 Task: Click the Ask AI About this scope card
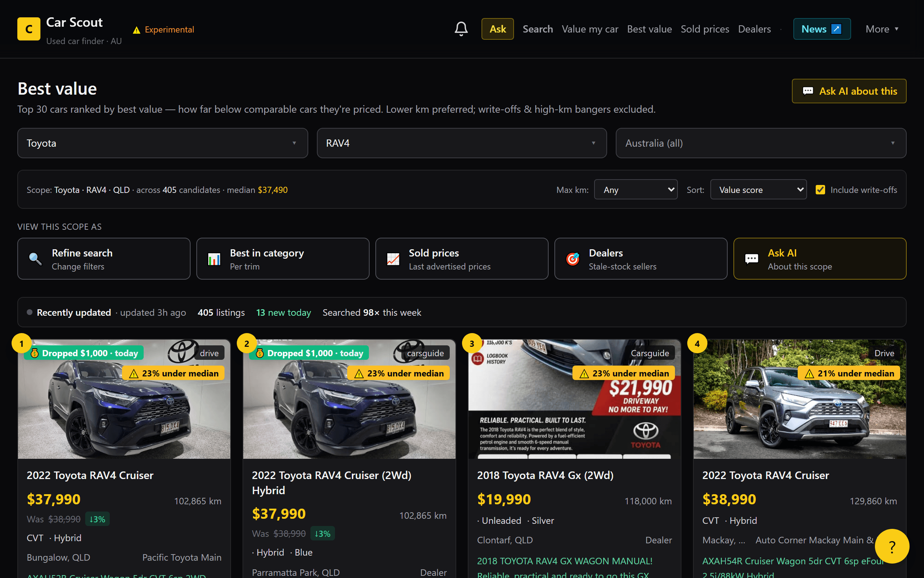[820, 259]
